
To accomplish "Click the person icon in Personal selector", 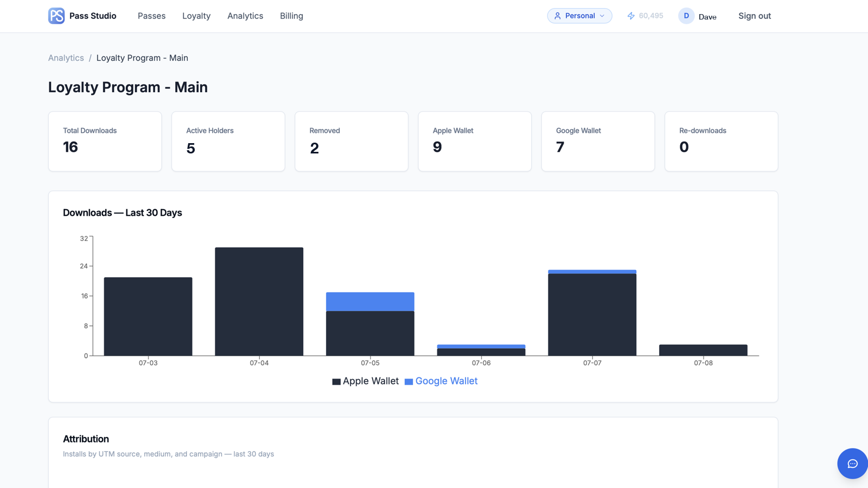I will 557,16.
